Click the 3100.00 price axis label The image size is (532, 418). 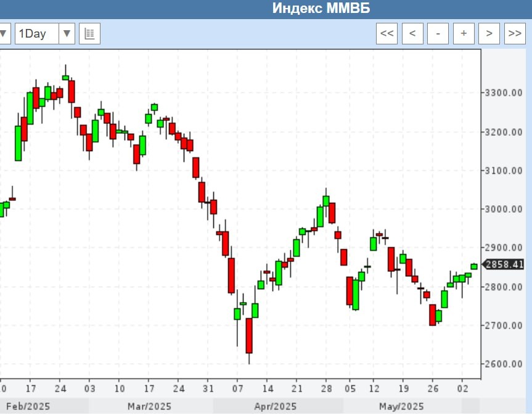(504, 170)
